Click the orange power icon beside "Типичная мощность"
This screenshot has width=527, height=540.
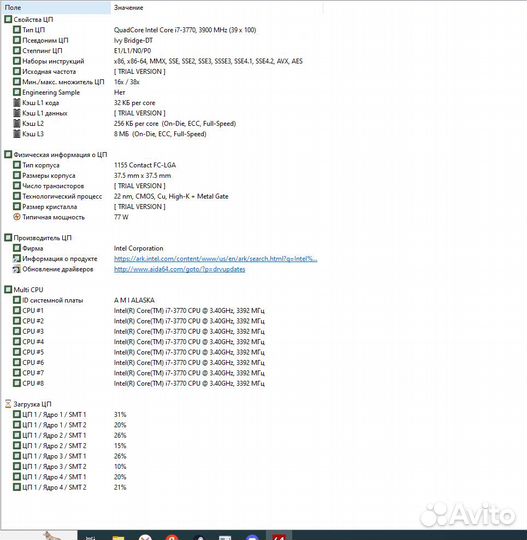17,217
